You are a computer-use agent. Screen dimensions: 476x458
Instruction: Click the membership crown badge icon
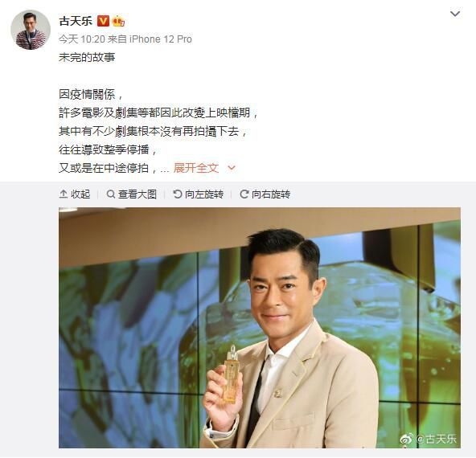(x=119, y=21)
